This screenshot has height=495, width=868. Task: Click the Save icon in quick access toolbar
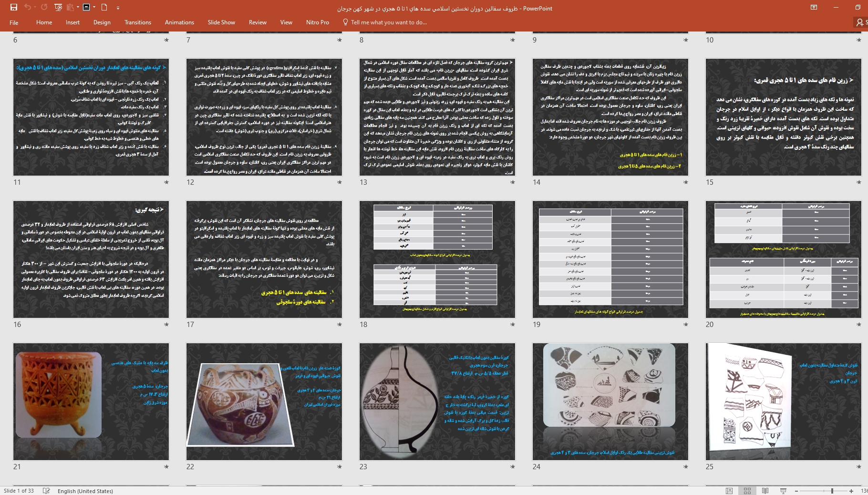[x=13, y=7]
